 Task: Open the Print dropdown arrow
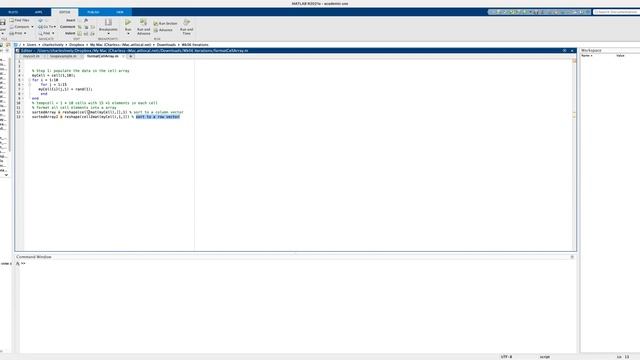(25, 33)
